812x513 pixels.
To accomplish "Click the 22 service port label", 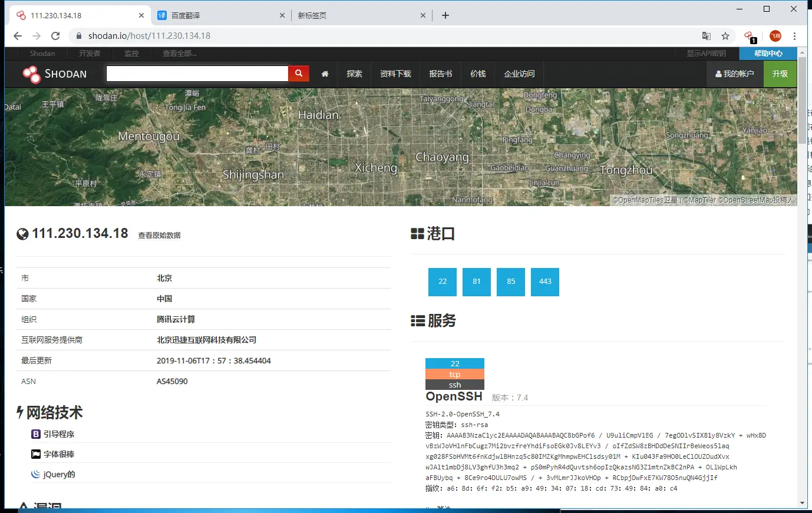I will coord(455,363).
